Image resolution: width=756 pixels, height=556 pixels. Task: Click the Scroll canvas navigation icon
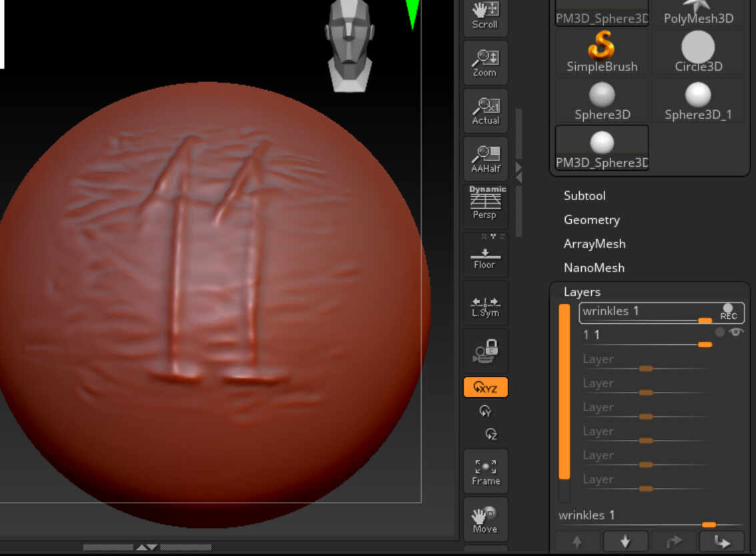click(x=485, y=16)
